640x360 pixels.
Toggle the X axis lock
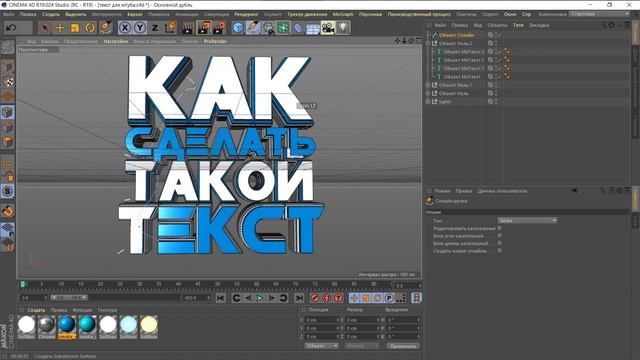click(x=125, y=28)
